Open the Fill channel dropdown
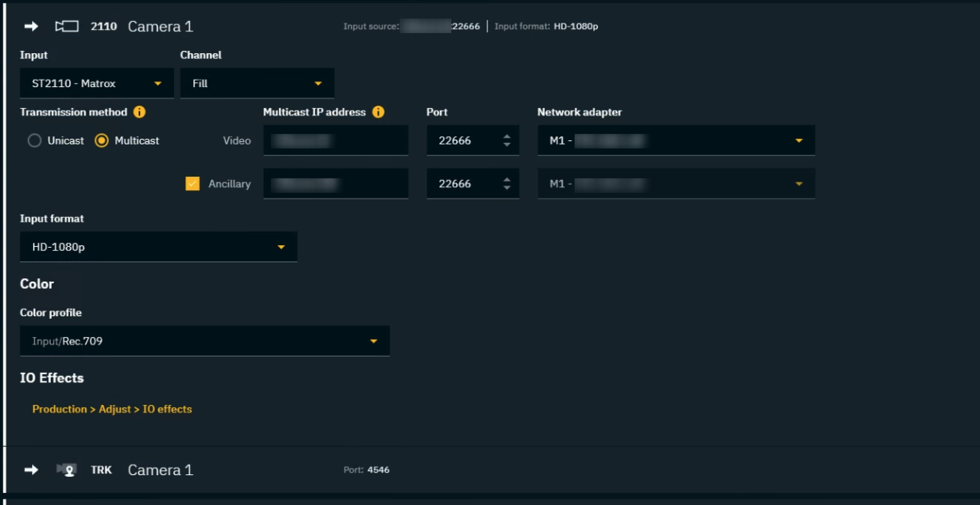 coord(257,83)
